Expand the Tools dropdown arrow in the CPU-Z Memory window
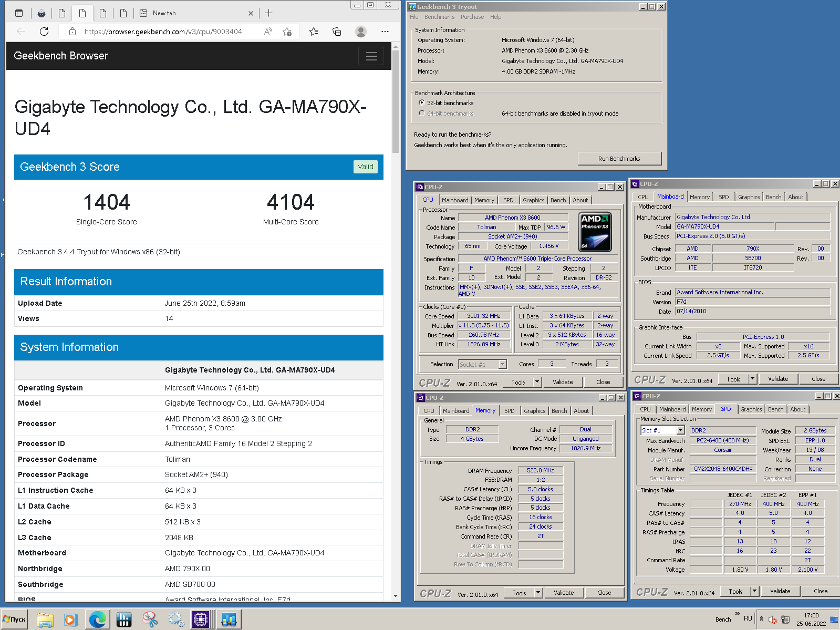The width and height of the screenshot is (840, 630). pyautogui.click(x=538, y=593)
